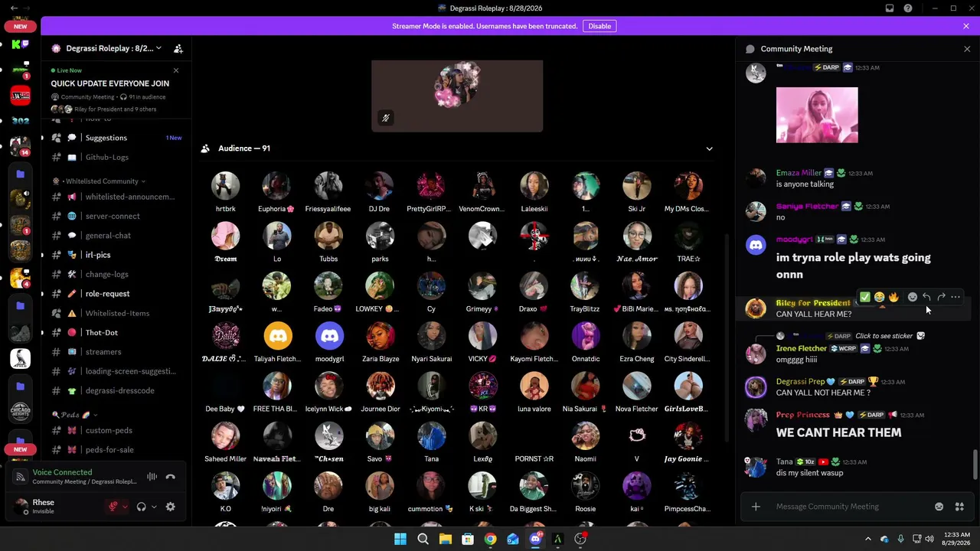Open the Github-Logs channel
The width and height of the screenshot is (980, 551).
[116, 157]
